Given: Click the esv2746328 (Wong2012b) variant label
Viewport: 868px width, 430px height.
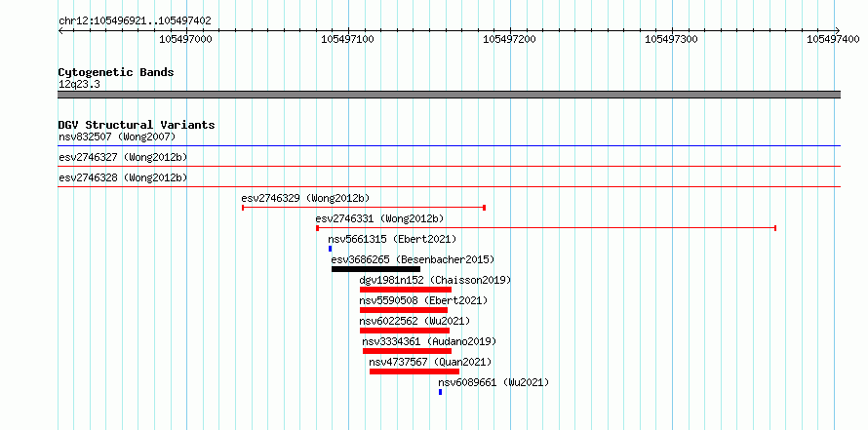Looking at the screenshot, I should click(x=123, y=177).
